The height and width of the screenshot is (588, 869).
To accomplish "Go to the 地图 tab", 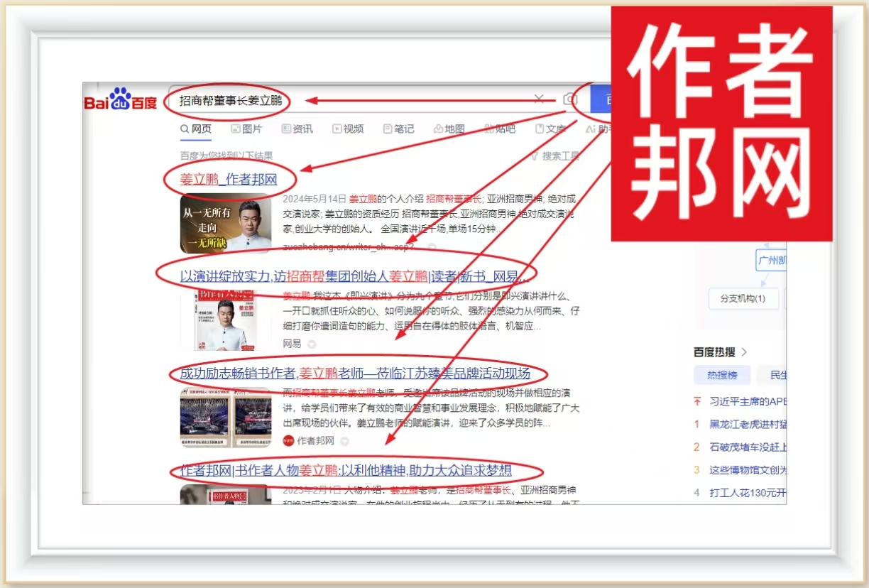I will tap(449, 129).
